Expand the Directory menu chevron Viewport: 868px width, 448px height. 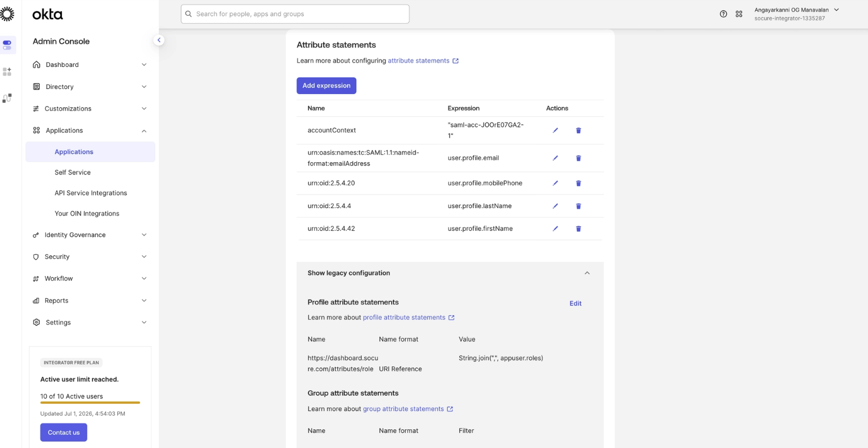click(144, 87)
